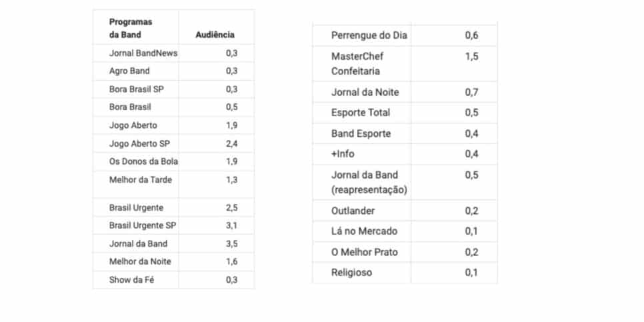
Task: Select the Outlander row label
Action: click(x=353, y=211)
